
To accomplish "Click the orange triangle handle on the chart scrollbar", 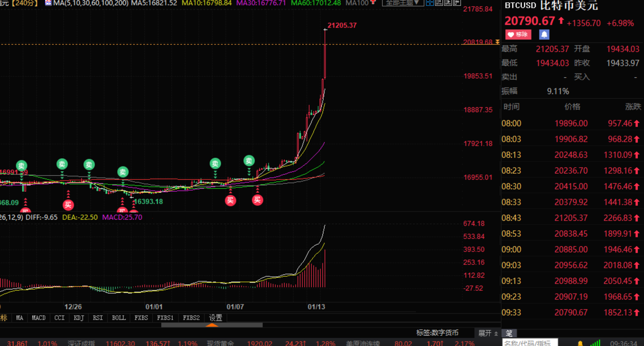I will (212, 325).
